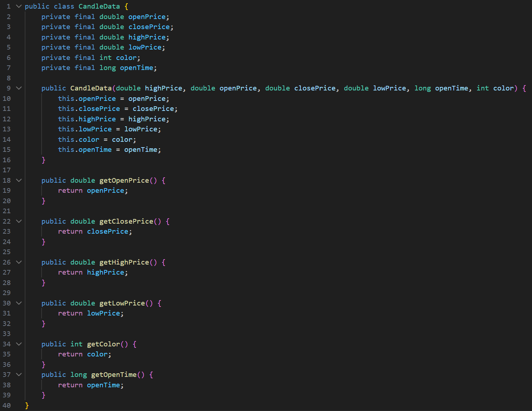Place cursor on closePrice field declaration
Screen dimensions: 532x411
(x=149, y=27)
